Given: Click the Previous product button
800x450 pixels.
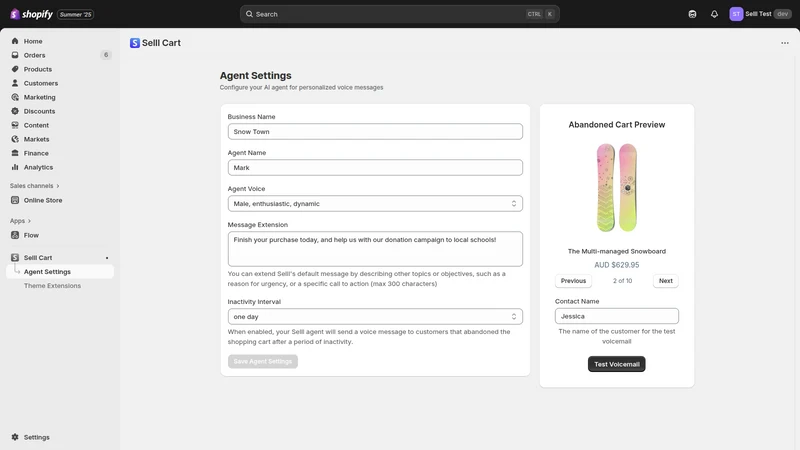Looking at the screenshot, I should click(x=573, y=281).
